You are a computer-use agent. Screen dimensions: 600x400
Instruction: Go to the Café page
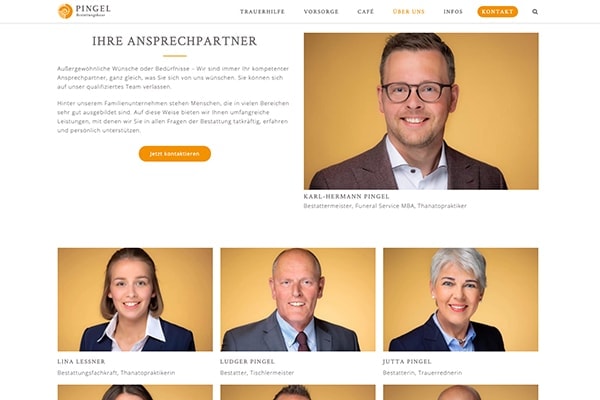[365, 12]
